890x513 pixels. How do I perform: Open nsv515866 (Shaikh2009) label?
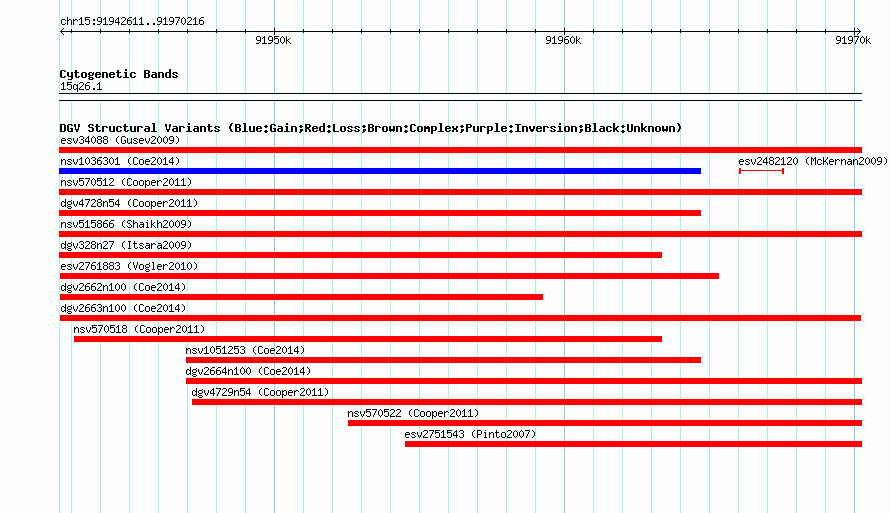tap(126, 224)
